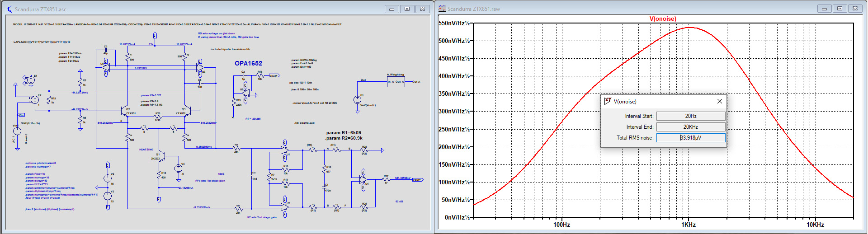Select the U1 opamp symbol
Image resolution: width=868 pixels, height=234 pixels.
tap(285, 150)
